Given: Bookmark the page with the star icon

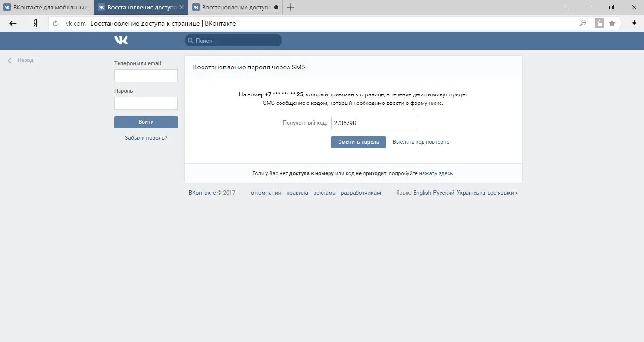Looking at the screenshot, I should pos(612,23).
